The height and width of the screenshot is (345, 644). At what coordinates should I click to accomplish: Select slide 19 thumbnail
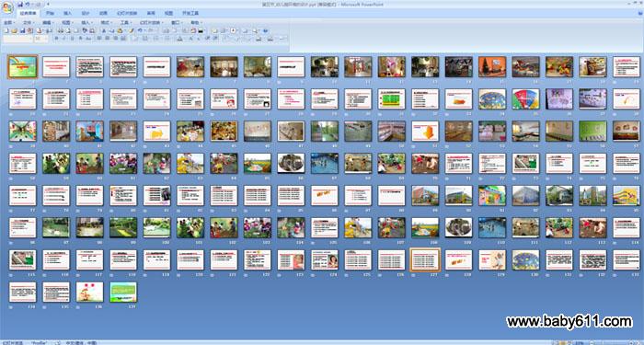[627, 66]
